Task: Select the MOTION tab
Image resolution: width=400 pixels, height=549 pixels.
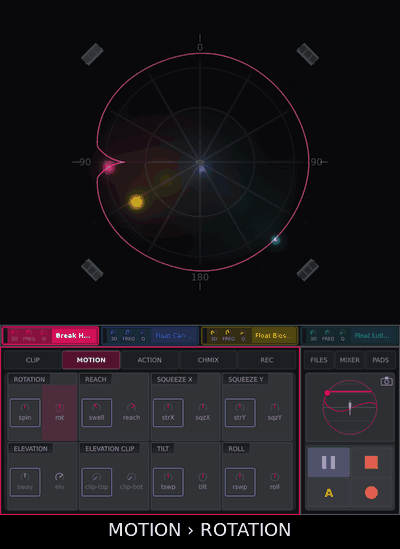Action: (91, 360)
